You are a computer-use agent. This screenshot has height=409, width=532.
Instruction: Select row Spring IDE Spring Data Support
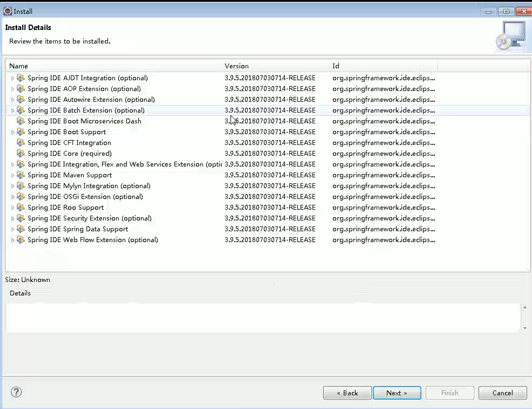[267, 229]
